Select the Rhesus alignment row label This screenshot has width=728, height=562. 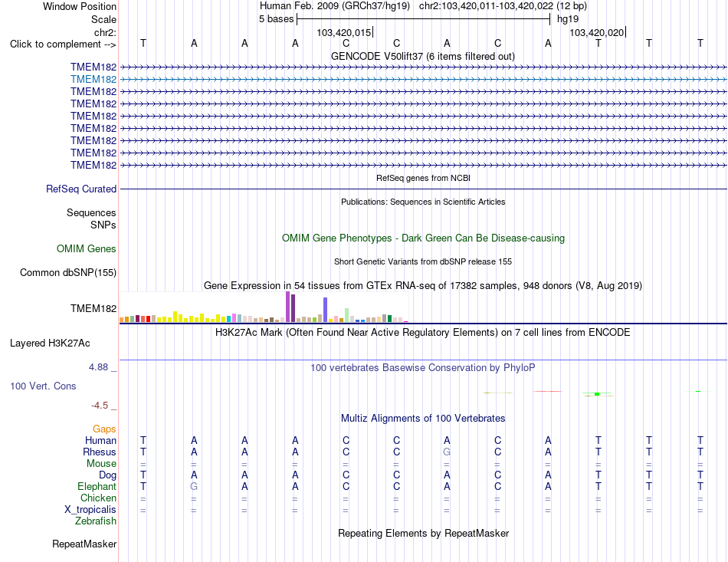click(100, 452)
